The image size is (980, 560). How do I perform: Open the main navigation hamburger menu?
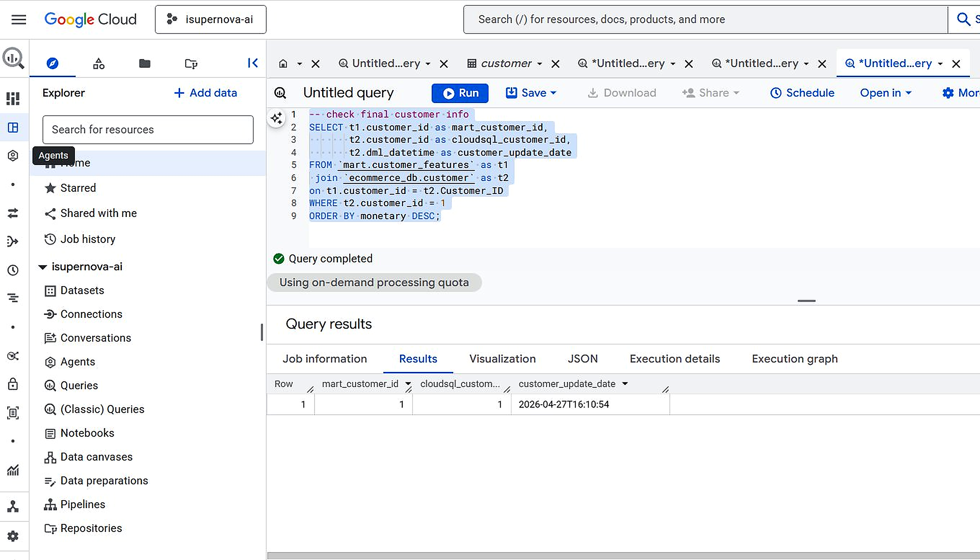(18, 19)
